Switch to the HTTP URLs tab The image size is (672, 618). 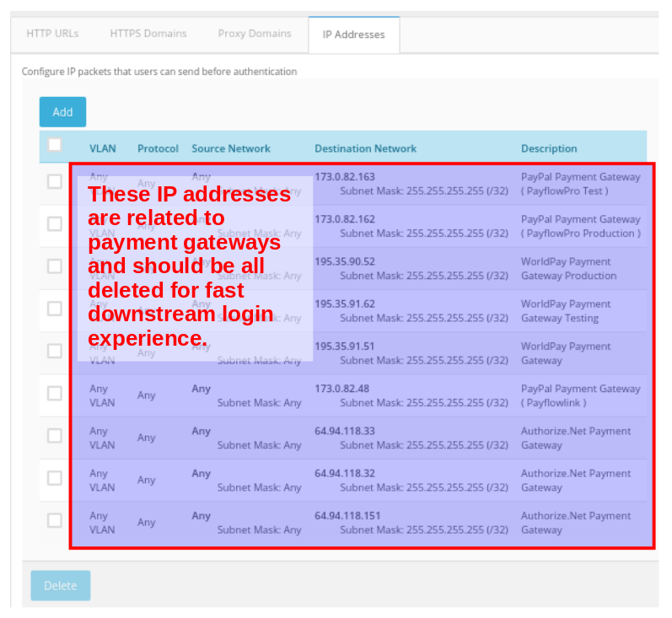(52, 34)
